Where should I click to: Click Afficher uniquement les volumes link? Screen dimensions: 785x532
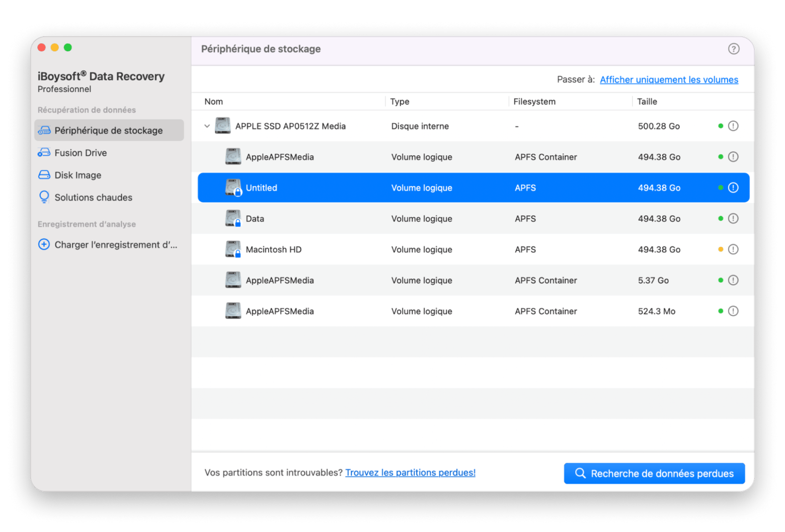669,79
